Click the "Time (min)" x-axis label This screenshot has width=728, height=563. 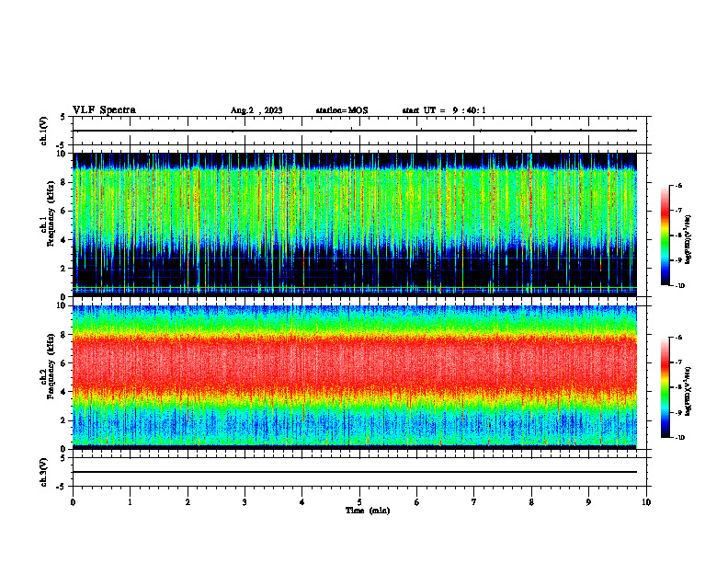368,511
